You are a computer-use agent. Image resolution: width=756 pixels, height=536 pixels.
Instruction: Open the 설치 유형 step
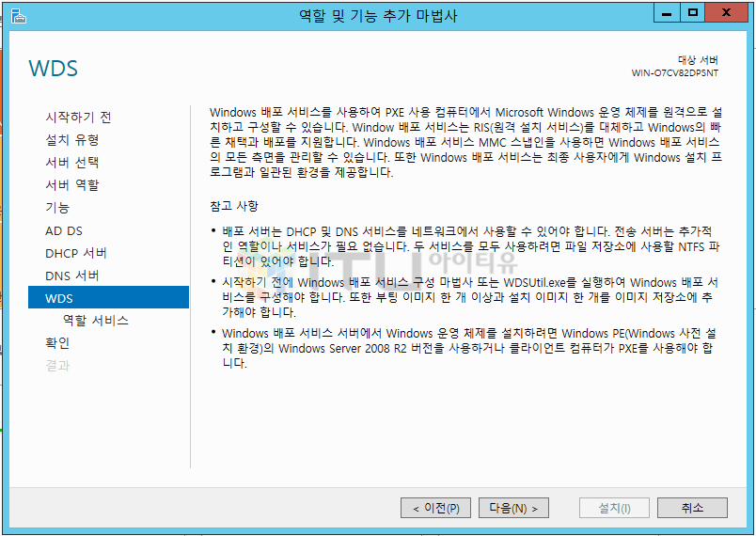pos(72,140)
